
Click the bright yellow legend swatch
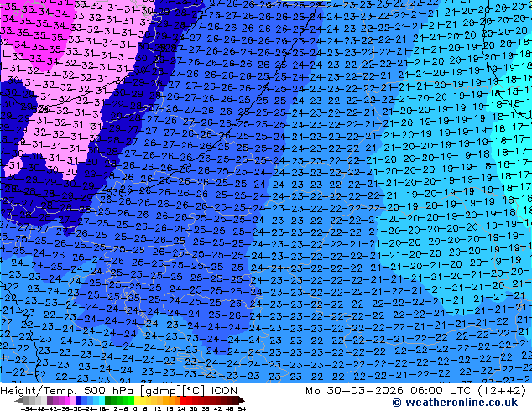pos(137,401)
